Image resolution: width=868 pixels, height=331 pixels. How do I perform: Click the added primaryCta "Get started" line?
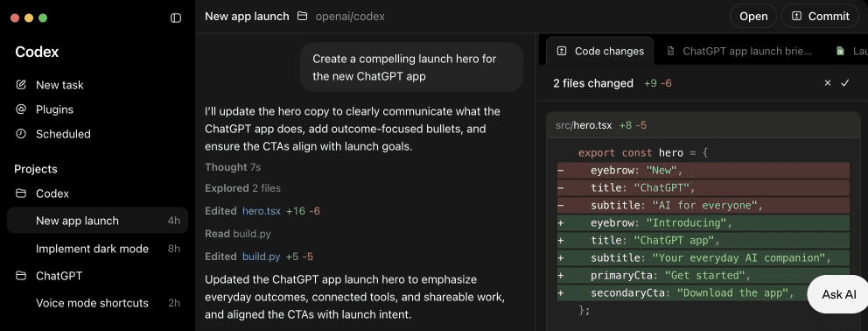pos(703,276)
